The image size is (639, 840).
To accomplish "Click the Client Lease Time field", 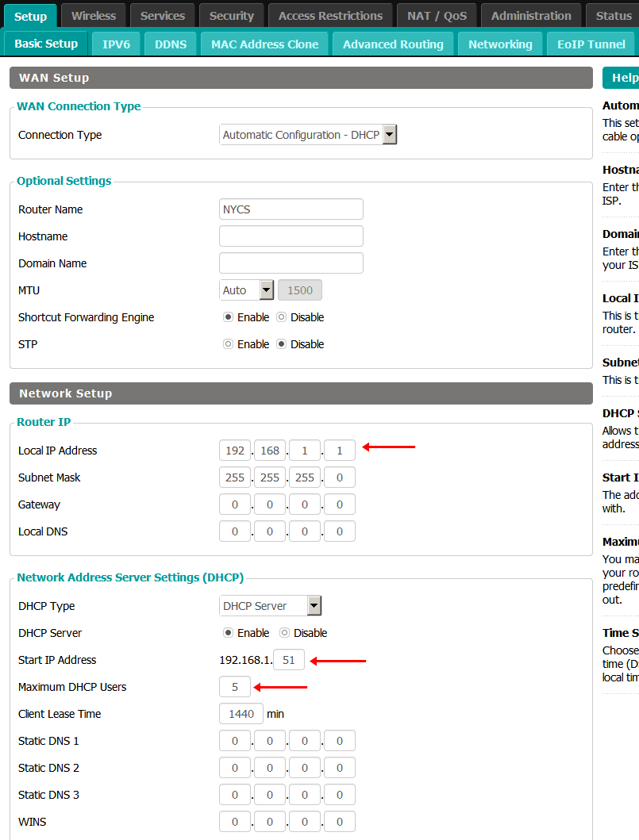I will point(241,714).
